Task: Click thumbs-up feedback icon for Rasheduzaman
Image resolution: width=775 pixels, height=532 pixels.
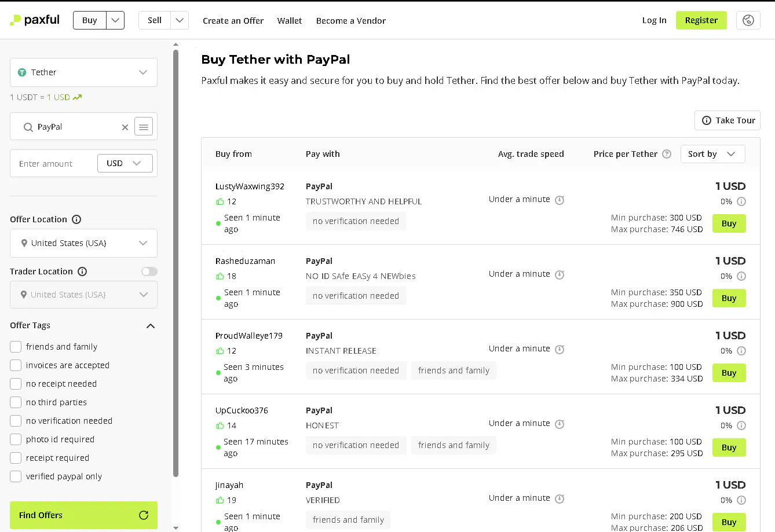Action: [x=220, y=276]
